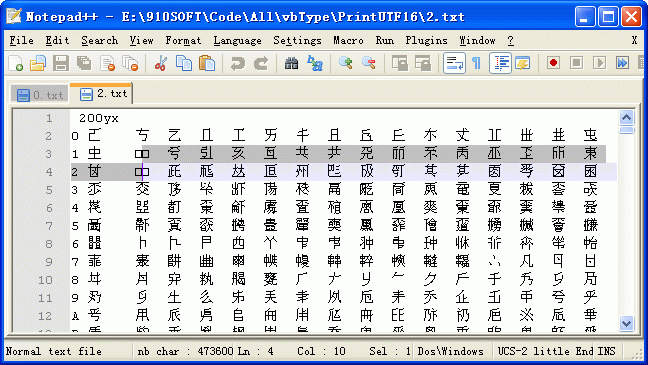Open the File menu

coord(21,41)
